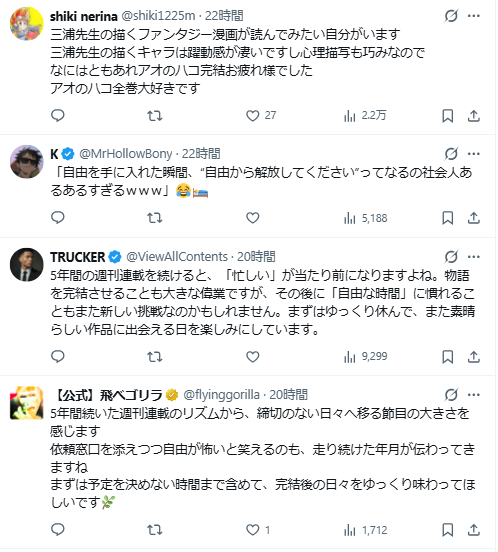View analytics showing 5,188 views
498x552 pixels.
pos(366,218)
